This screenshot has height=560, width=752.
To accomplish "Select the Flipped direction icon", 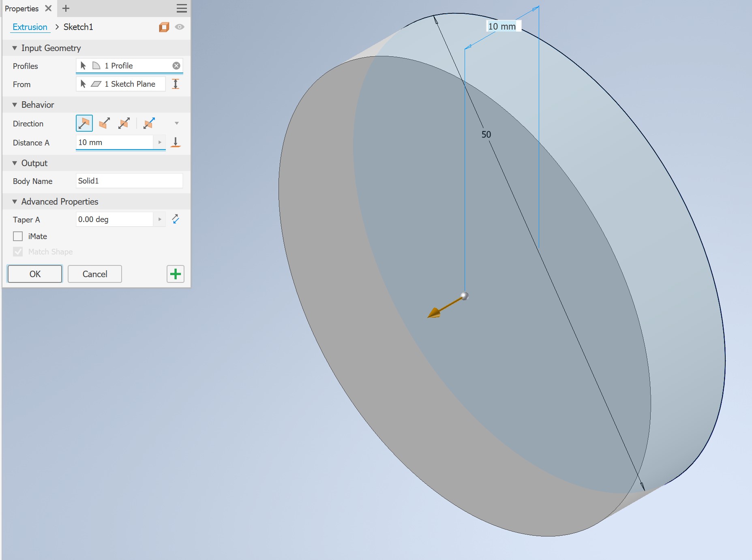I will (104, 123).
